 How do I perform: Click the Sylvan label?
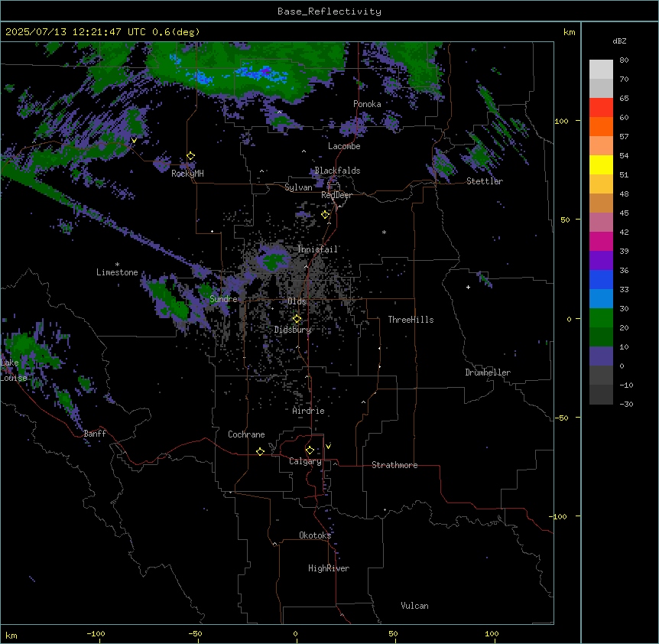tap(298, 187)
